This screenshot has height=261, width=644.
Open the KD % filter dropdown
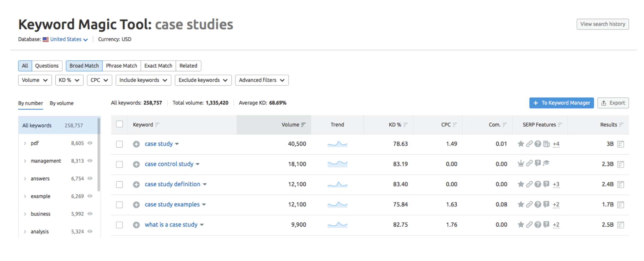(x=69, y=80)
